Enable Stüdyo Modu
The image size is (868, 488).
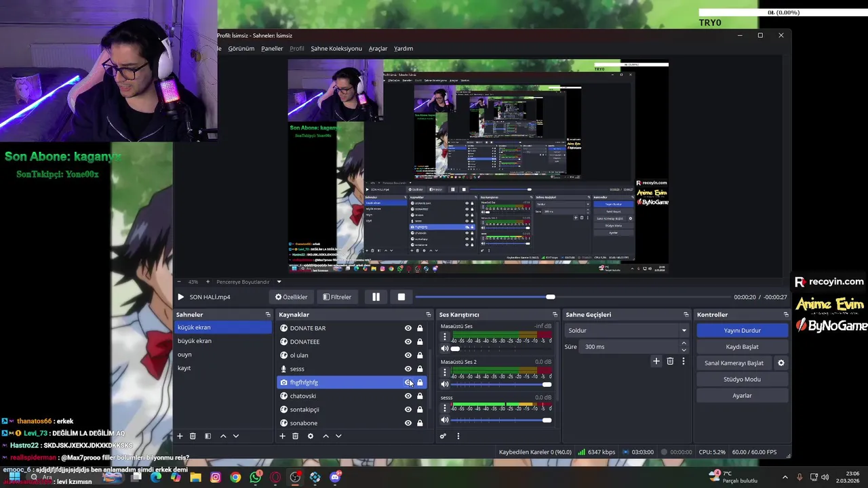coord(742,379)
